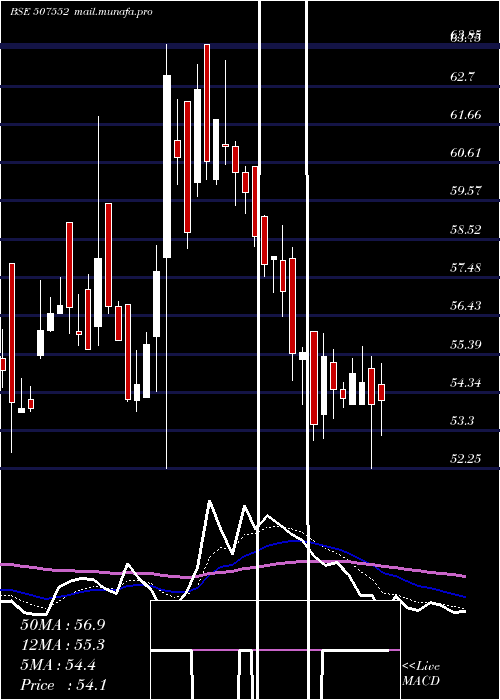Select the 56.43 price axis label

click(466, 305)
